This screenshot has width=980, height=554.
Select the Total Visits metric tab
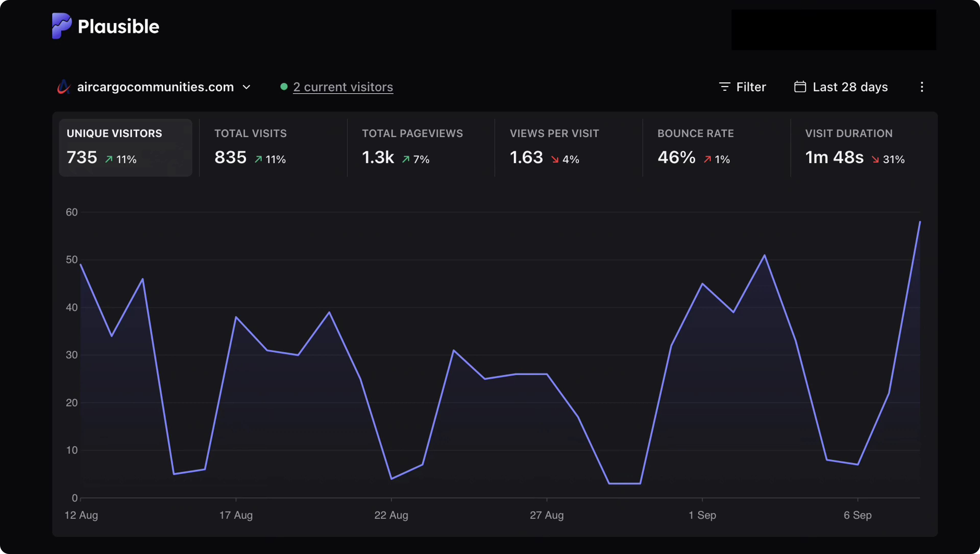click(273, 148)
